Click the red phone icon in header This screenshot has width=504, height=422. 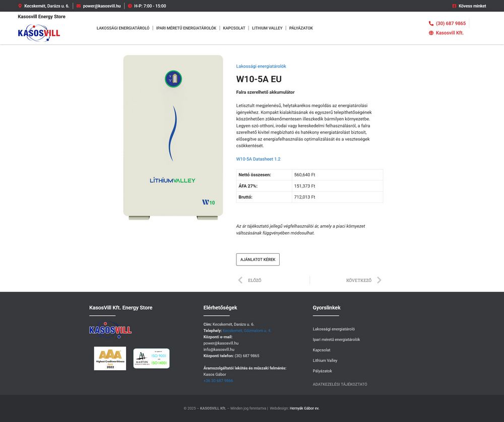click(431, 24)
